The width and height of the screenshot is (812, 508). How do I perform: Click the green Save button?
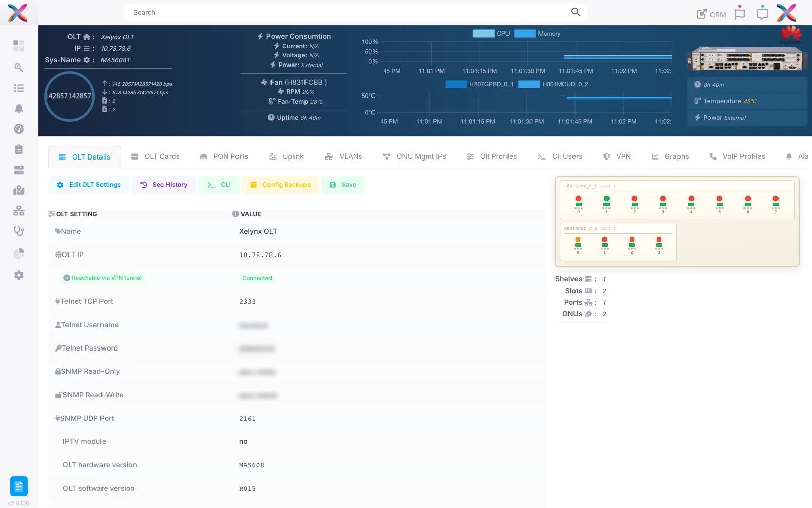click(x=343, y=185)
